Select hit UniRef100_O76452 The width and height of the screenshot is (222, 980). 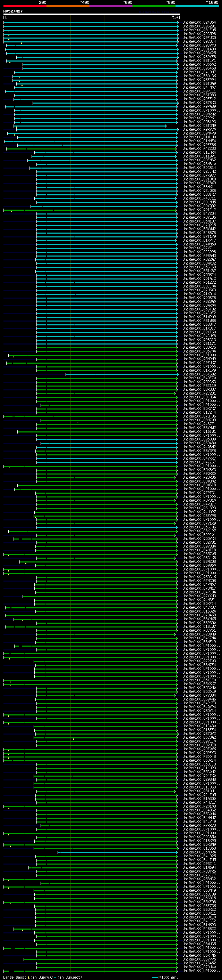click(199, 963)
